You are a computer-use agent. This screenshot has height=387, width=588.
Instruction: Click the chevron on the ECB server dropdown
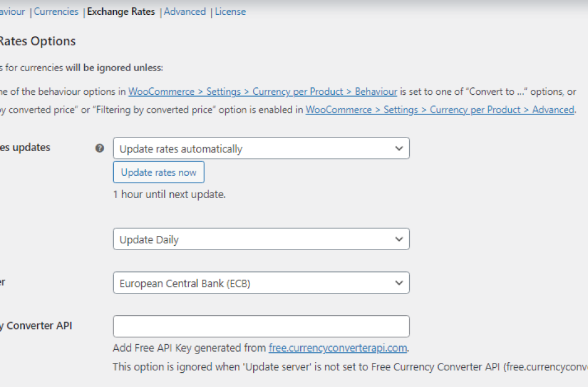pos(400,282)
